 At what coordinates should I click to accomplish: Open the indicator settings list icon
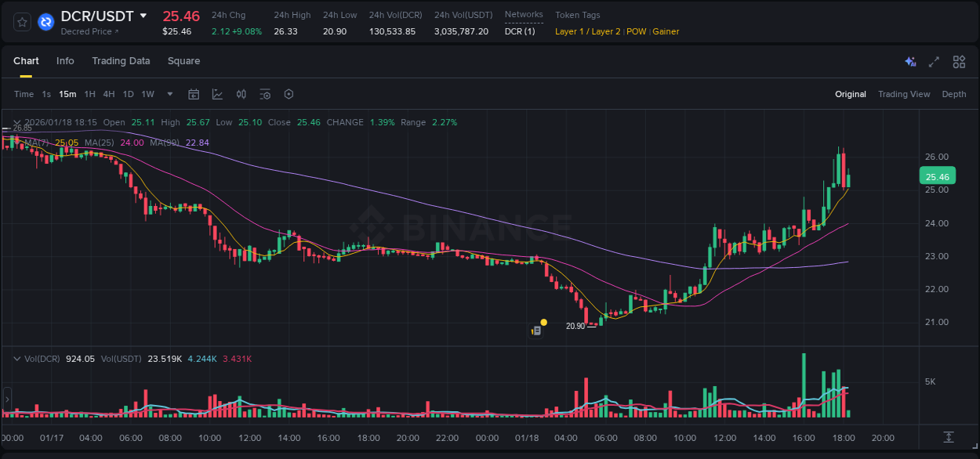point(265,94)
